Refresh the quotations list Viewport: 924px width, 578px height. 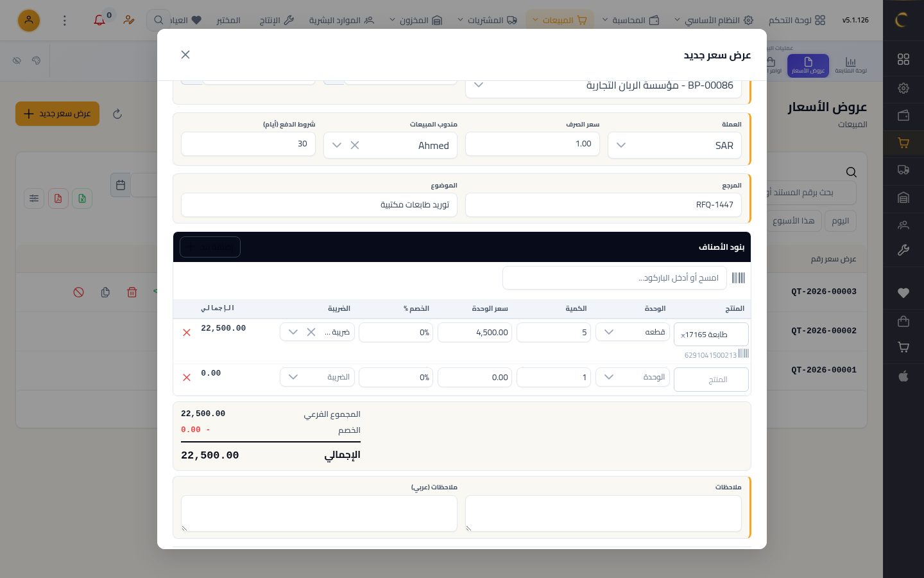point(117,114)
